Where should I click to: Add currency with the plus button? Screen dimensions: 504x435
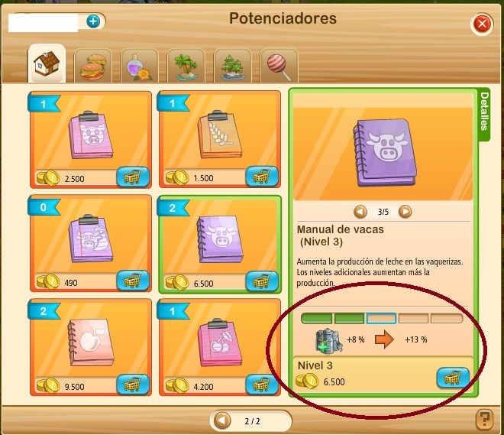tap(93, 21)
